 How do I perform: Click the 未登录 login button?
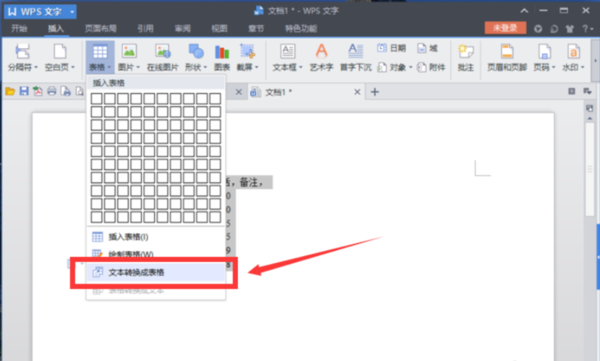(505, 28)
